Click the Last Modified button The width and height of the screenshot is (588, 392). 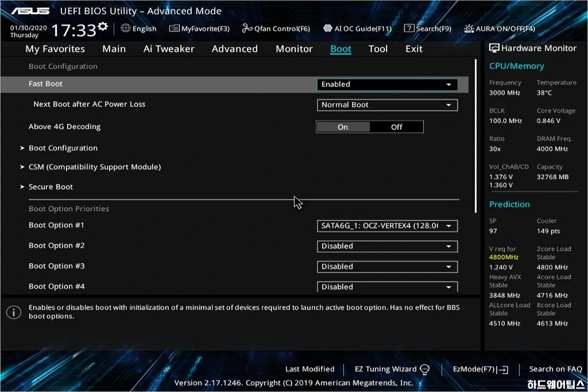pos(310,369)
